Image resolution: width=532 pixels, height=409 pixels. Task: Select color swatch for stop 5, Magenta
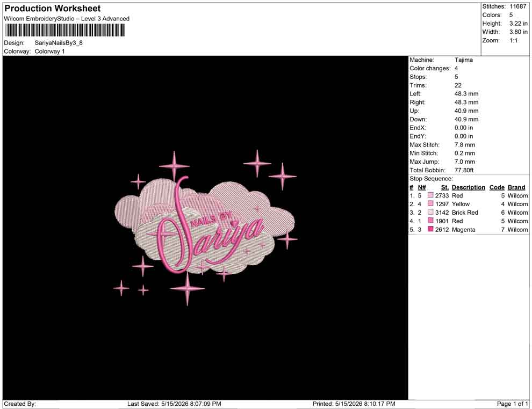(x=430, y=229)
